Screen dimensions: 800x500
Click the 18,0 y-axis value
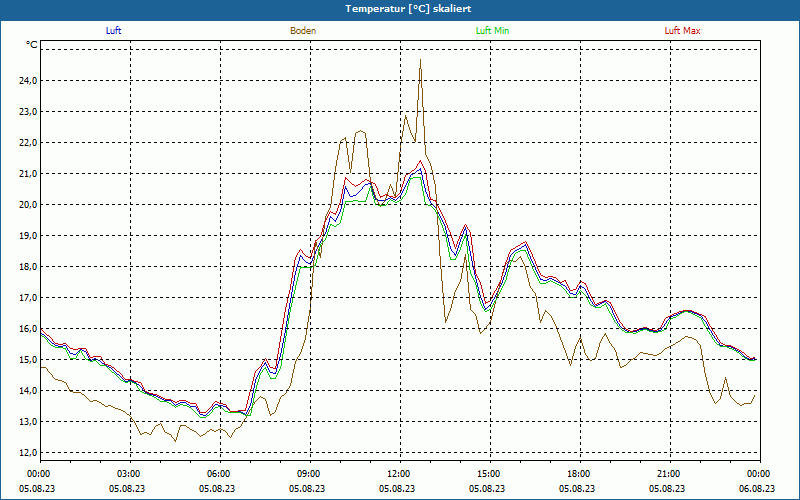point(29,267)
